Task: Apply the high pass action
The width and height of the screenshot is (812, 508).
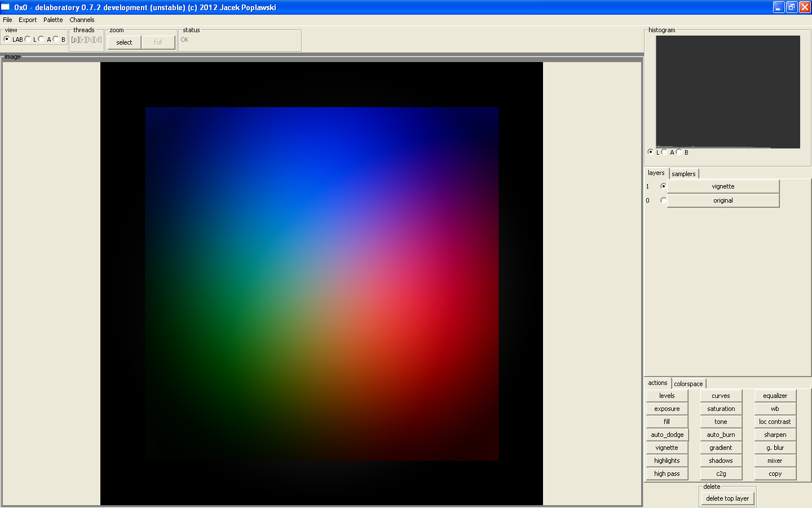Action: [x=667, y=474]
